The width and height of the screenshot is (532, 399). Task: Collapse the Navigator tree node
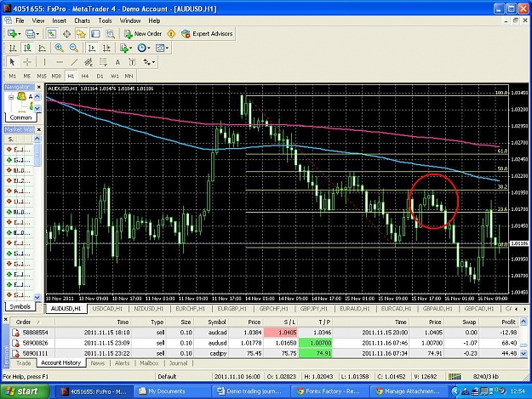(11, 97)
